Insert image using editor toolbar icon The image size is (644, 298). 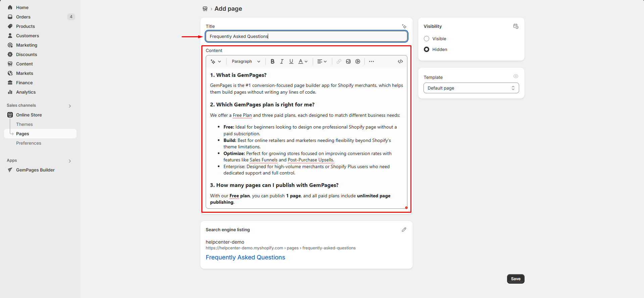348,61
